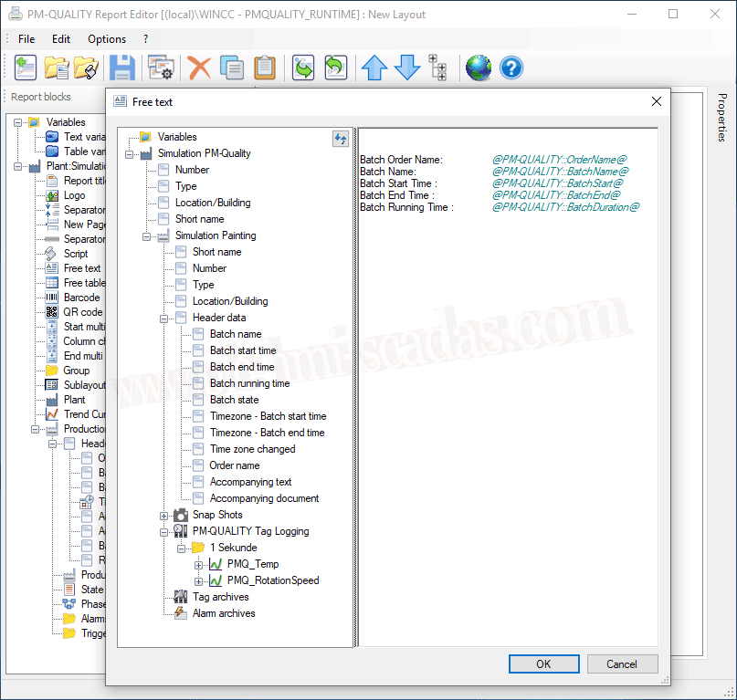Expand the PMQ_Temp tag node
Screen dimensions: 737x700
pos(199,565)
